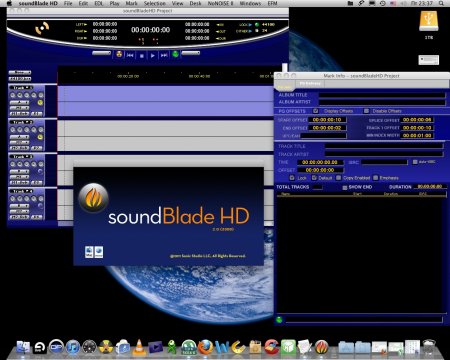The height and width of the screenshot is (360, 450).
Task: Open the Mark menu
Action: (131, 3)
